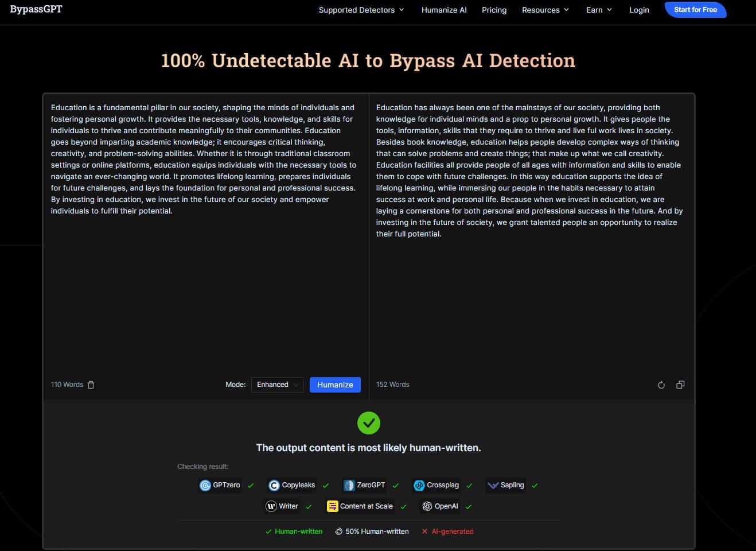Open the Enhanced mode dropdown
Screen dimensions: 756x551
278,385
